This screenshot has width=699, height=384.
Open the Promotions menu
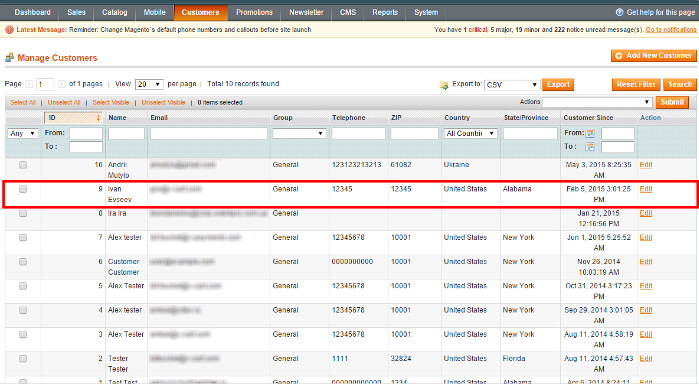click(254, 12)
